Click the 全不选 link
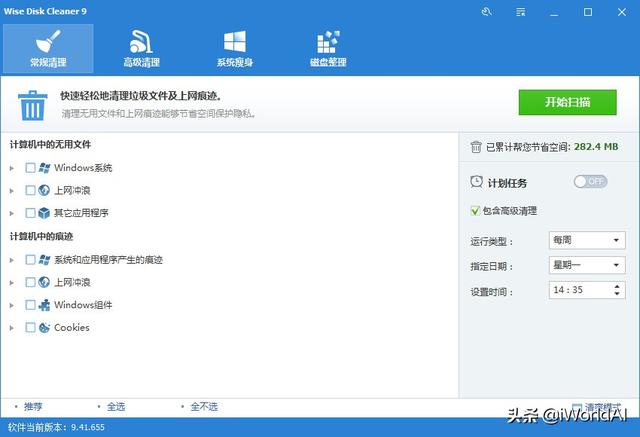Viewport: 640px width, 437px height. pyautogui.click(x=204, y=406)
